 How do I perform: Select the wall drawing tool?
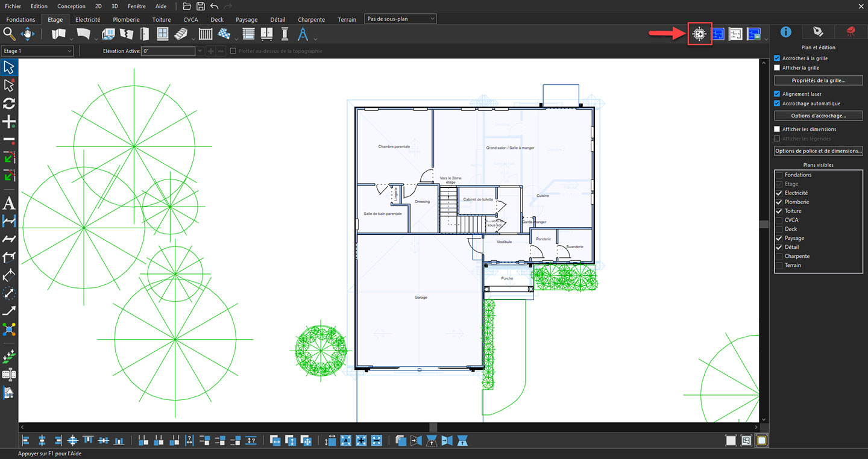click(58, 34)
